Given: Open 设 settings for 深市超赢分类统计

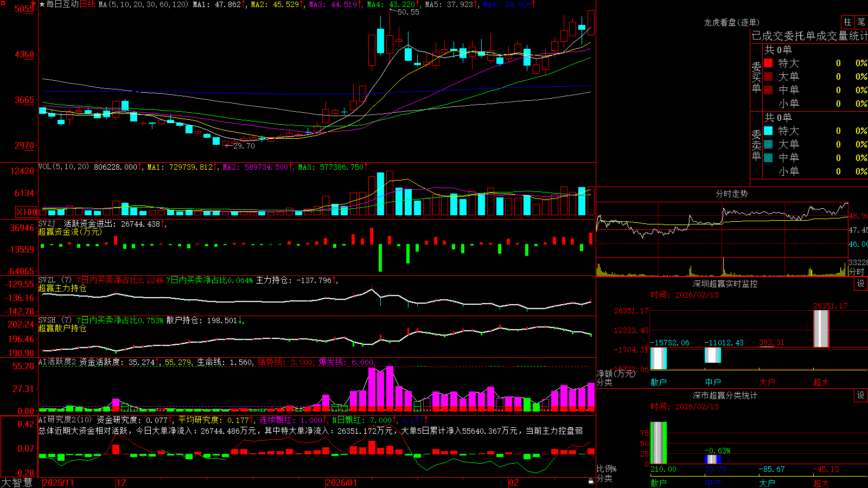Looking at the screenshot, I should click(x=861, y=395).
